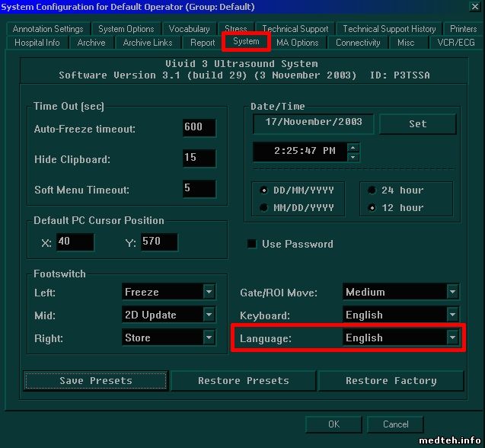Click the Auto-Freeze timeout field
This screenshot has height=448, width=485.
pos(199,127)
